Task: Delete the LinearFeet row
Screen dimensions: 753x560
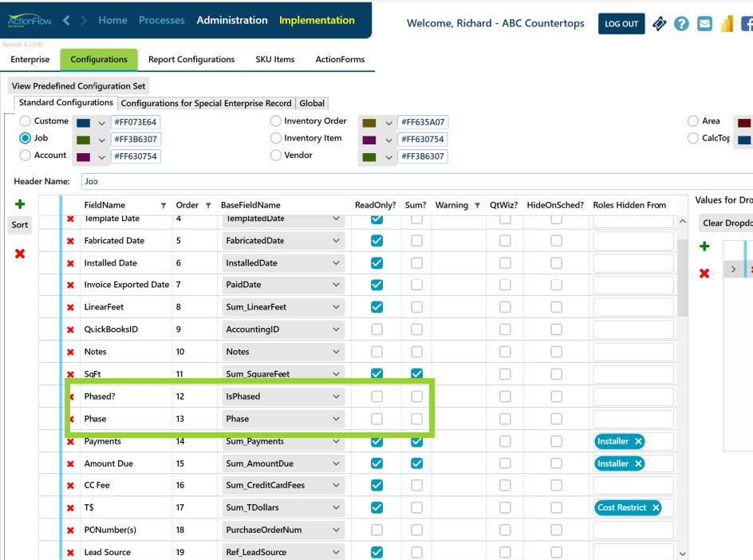Action: pyautogui.click(x=70, y=307)
